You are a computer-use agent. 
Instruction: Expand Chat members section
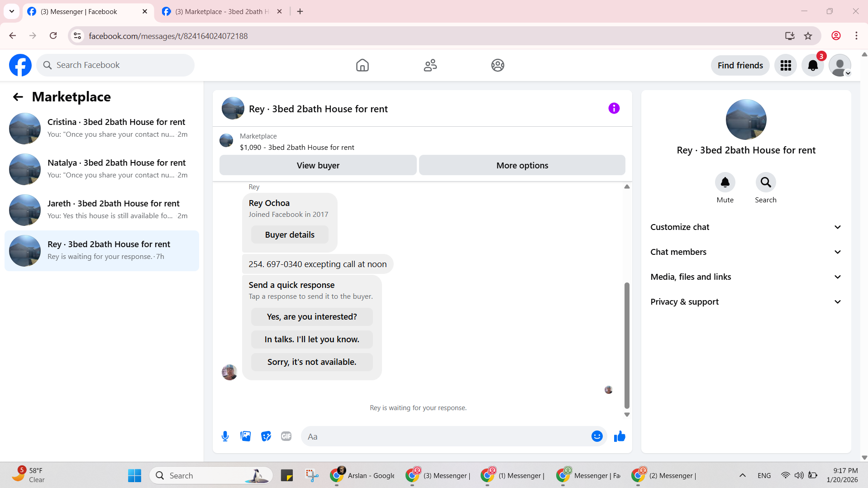click(746, 252)
